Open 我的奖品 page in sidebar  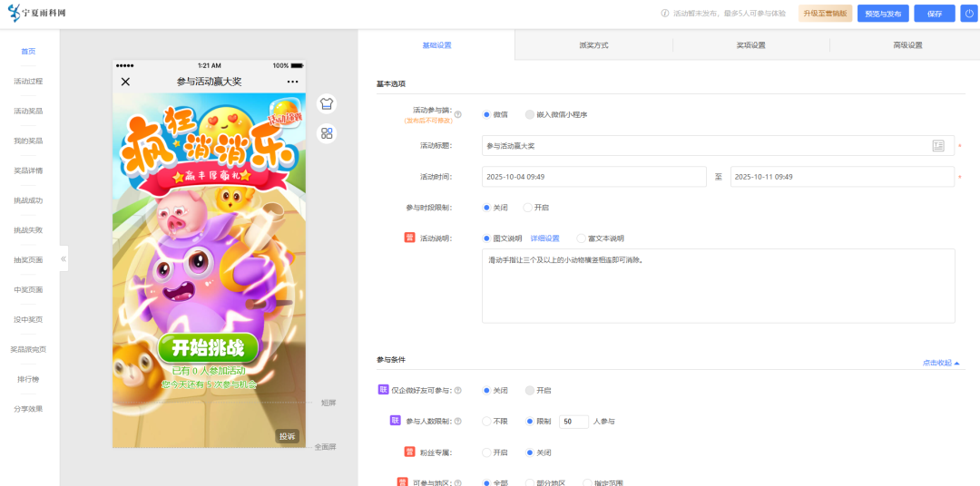[x=28, y=141]
